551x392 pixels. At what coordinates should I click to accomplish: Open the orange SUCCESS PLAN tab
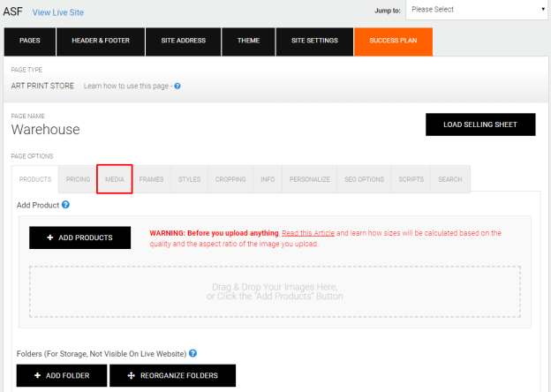(x=393, y=41)
